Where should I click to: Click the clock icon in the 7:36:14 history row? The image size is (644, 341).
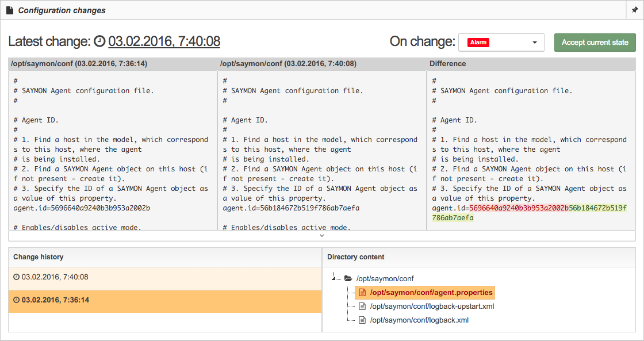17,300
